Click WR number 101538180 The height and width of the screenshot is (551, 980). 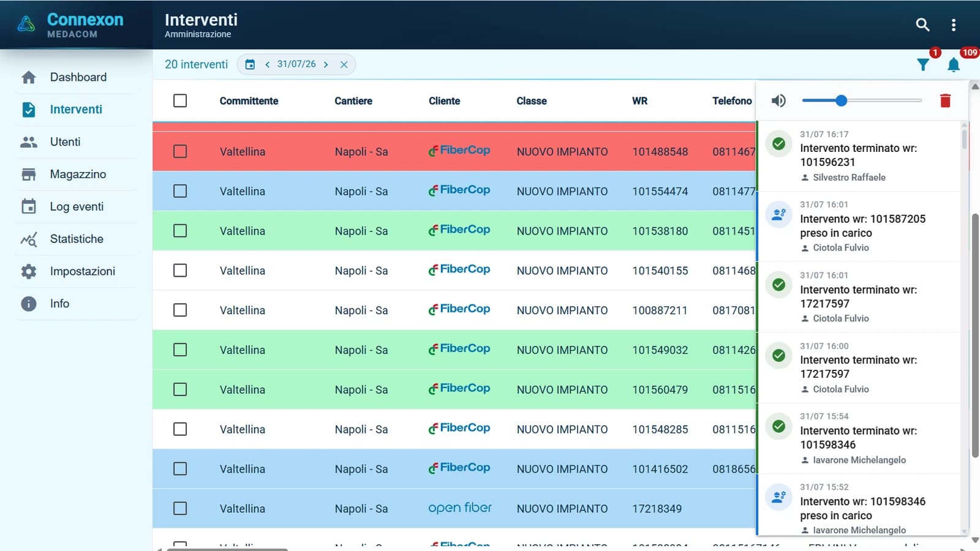pos(660,231)
